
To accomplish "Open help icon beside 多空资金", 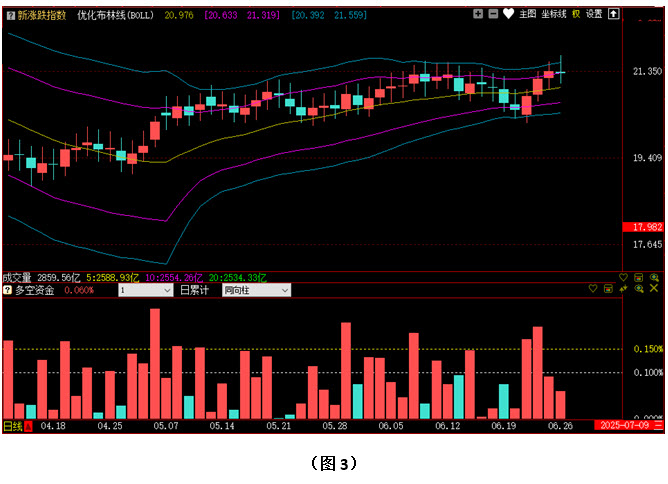I will click(7, 290).
